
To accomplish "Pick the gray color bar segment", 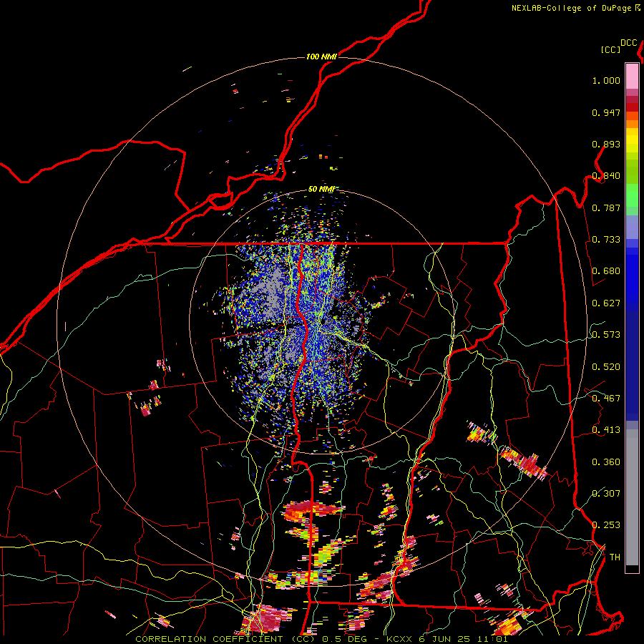I will click(632, 497).
